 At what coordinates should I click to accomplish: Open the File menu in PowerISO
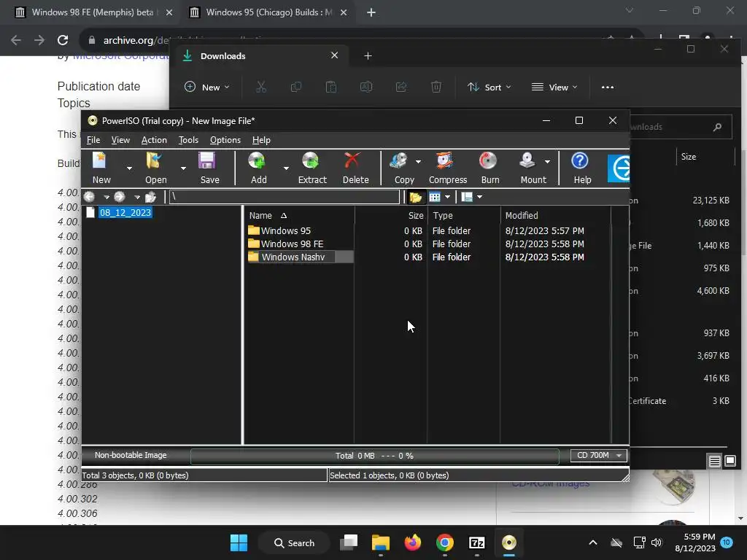(x=93, y=140)
